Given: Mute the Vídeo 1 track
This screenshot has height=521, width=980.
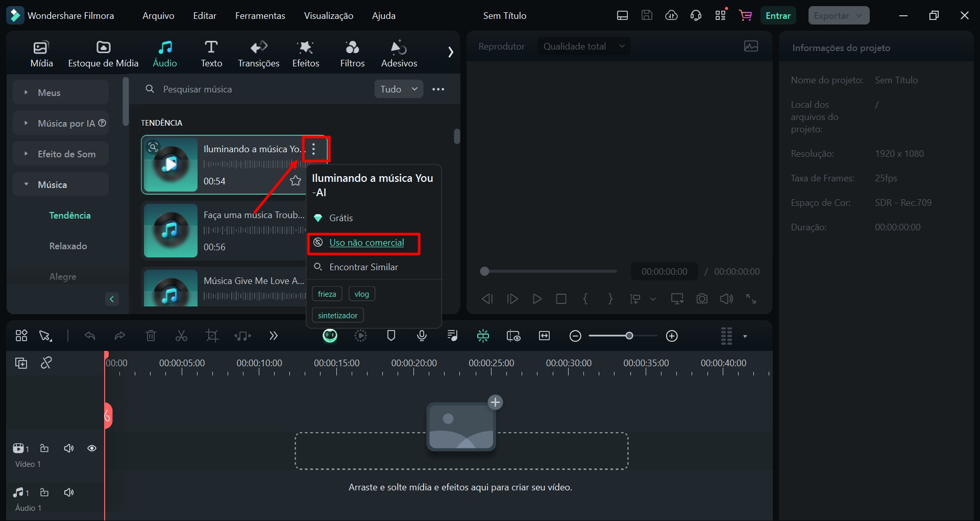Looking at the screenshot, I should (x=69, y=448).
